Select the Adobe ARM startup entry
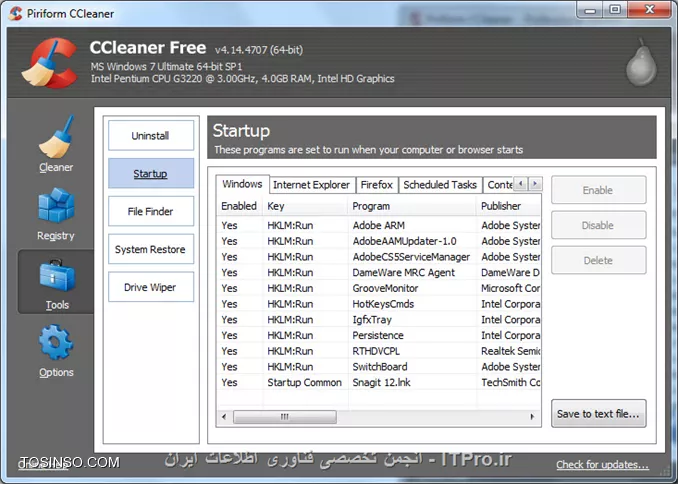Screen dimensions: 678x484 pos(378,225)
